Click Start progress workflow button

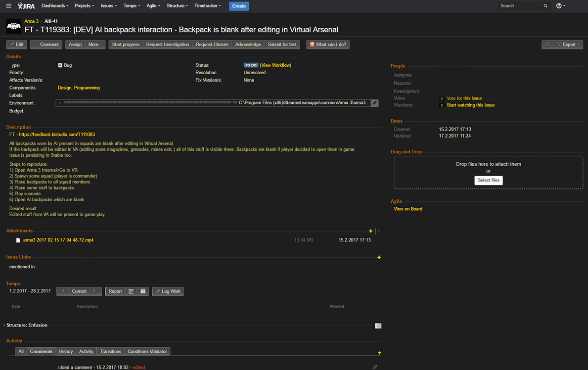[126, 45]
